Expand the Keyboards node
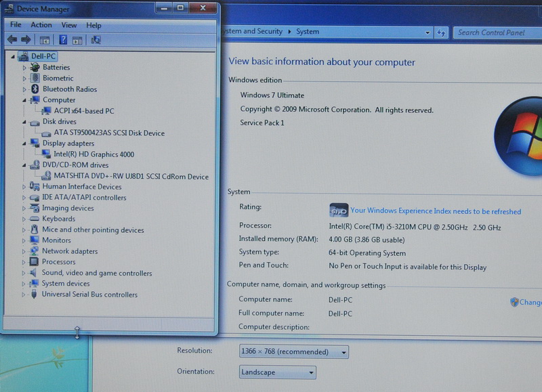The image size is (542, 392). 24,219
